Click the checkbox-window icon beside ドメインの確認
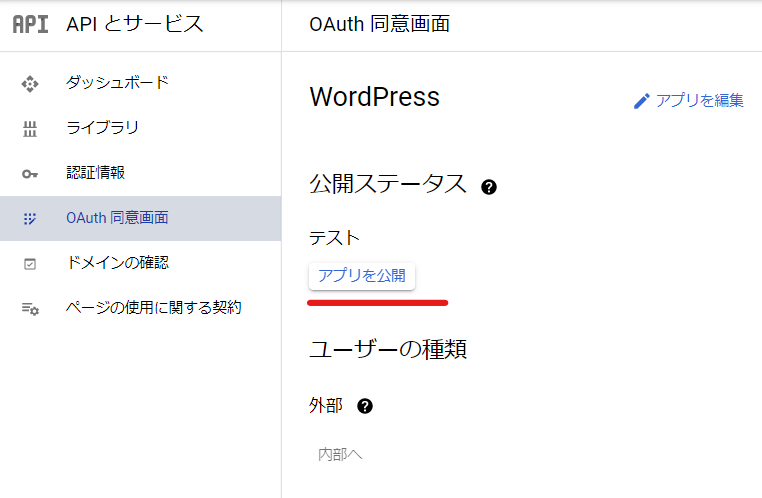The image size is (762, 498). [30, 264]
